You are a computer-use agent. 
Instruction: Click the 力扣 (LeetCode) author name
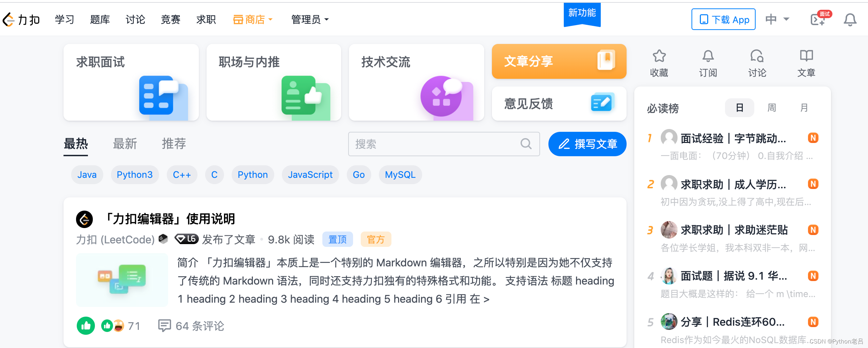click(x=115, y=240)
